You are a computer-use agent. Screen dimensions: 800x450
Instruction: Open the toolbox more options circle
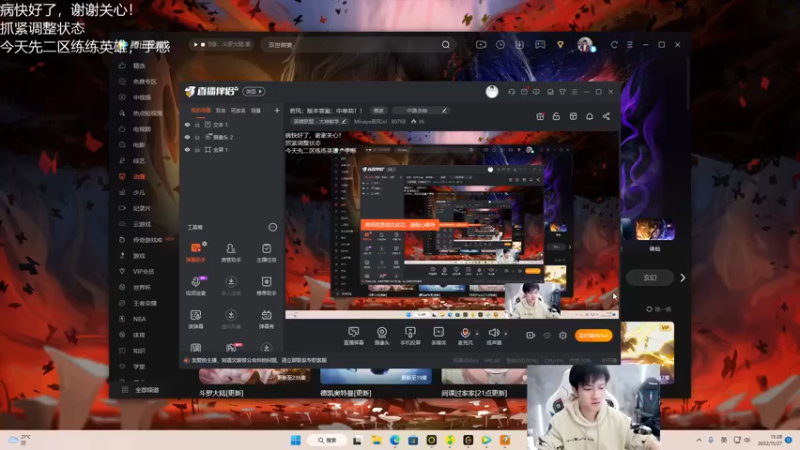point(272,227)
